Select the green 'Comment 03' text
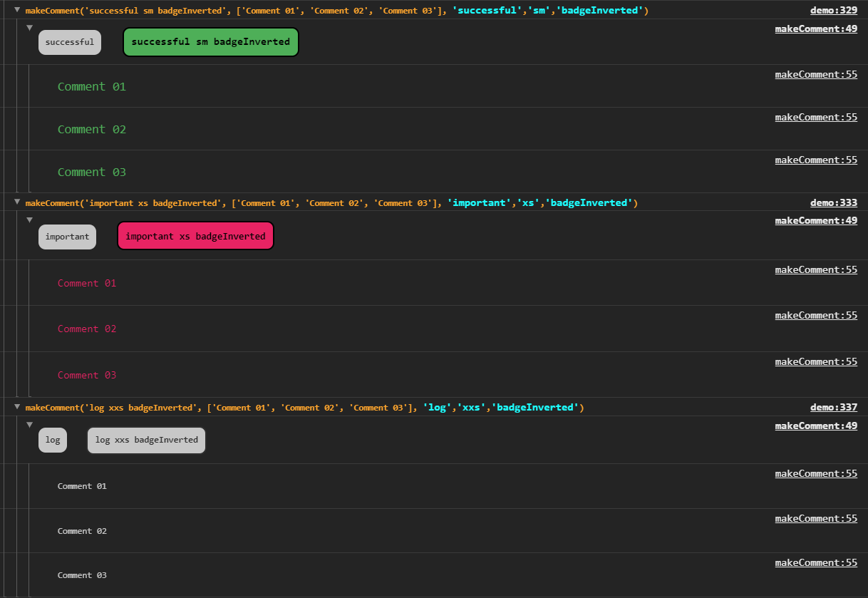868x598 pixels. point(92,172)
